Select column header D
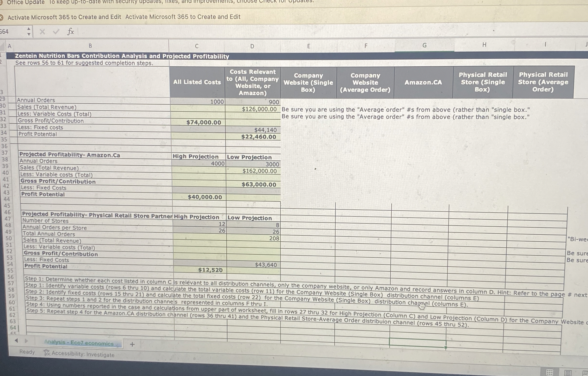Image resolution: width=588 pixels, height=376 pixels. tap(252, 46)
